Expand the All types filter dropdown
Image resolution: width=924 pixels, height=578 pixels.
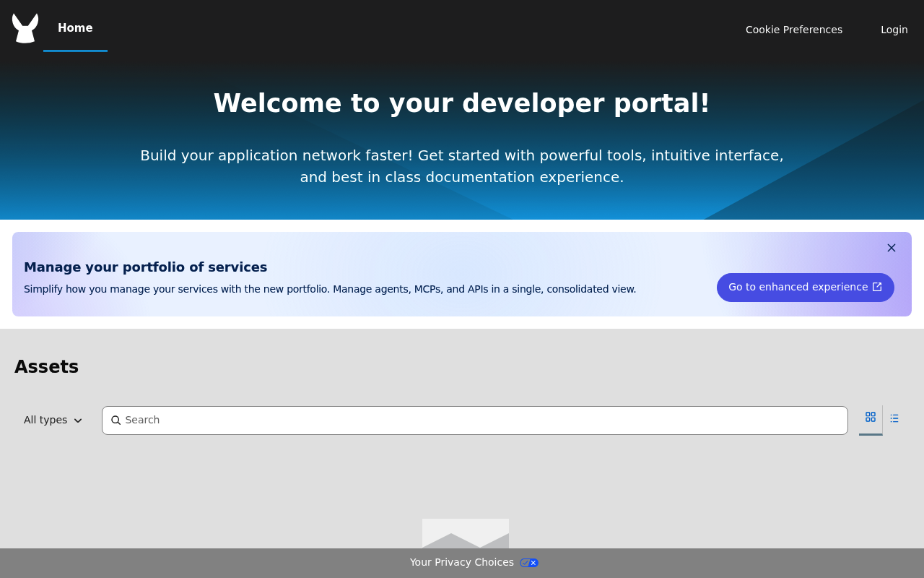pyautogui.click(x=53, y=420)
